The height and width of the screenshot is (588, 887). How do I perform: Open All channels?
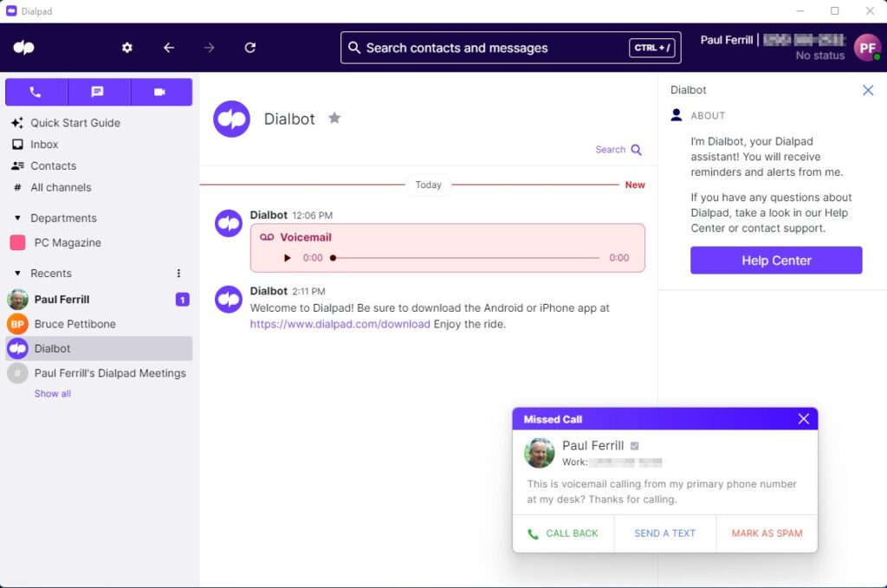pyautogui.click(x=61, y=187)
